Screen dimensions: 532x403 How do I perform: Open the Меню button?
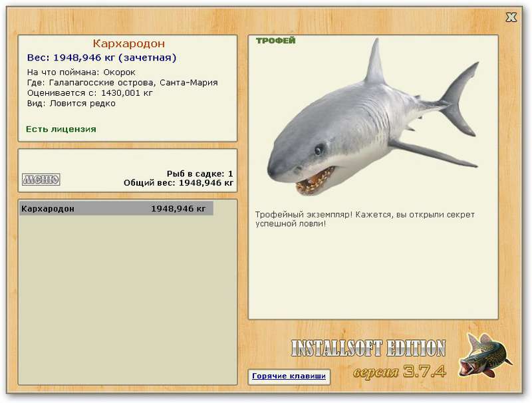41,180
